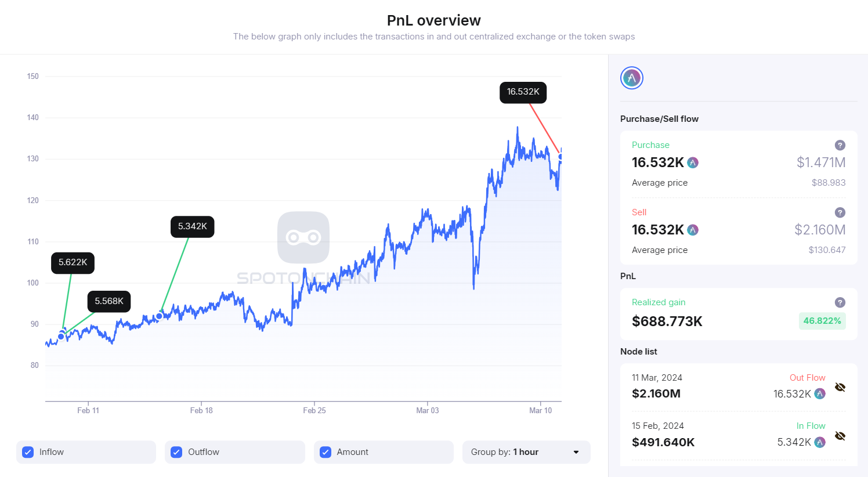Image resolution: width=868 pixels, height=477 pixels.
Task: Click the Sell help question mark icon
Action: pos(840,212)
